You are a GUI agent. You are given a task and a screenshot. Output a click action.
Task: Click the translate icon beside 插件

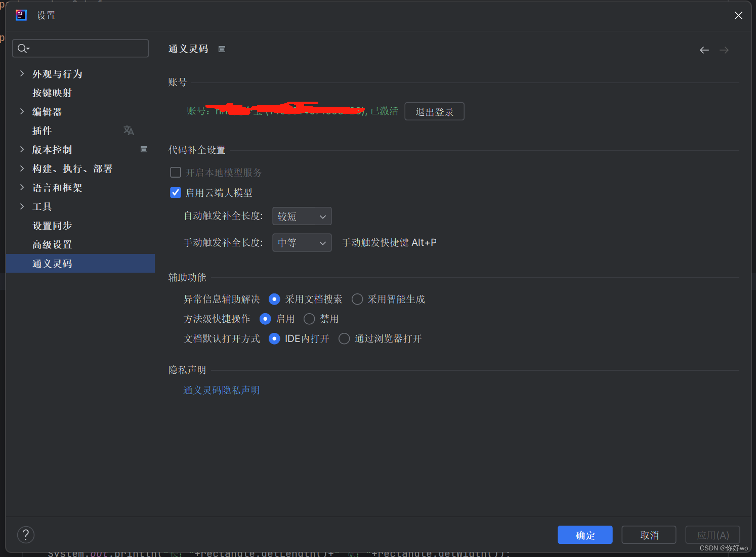click(x=129, y=131)
